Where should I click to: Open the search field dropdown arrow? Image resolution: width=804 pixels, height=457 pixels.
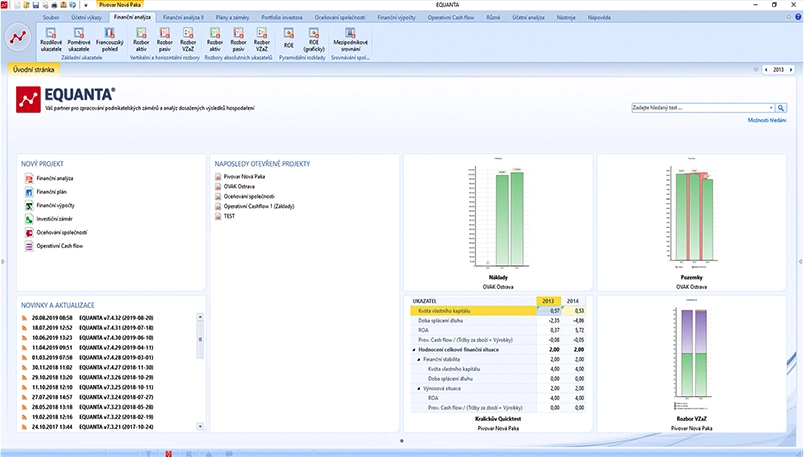tap(771, 108)
